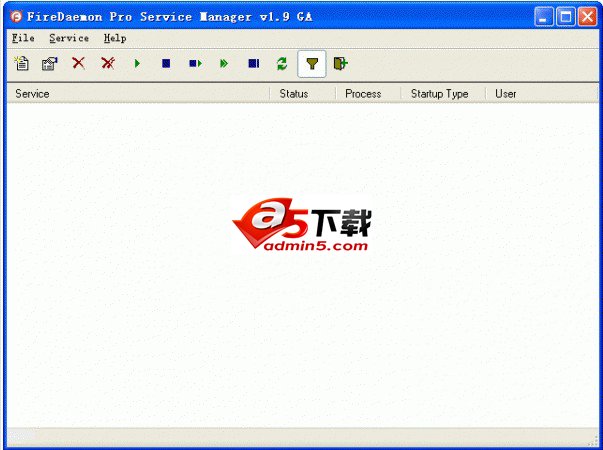Start all services with double green arrow

(x=224, y=63)
